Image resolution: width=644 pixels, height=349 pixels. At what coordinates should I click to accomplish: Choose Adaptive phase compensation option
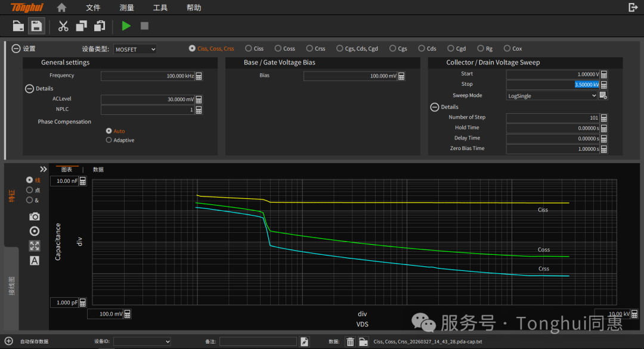click(x=109, y=141)
